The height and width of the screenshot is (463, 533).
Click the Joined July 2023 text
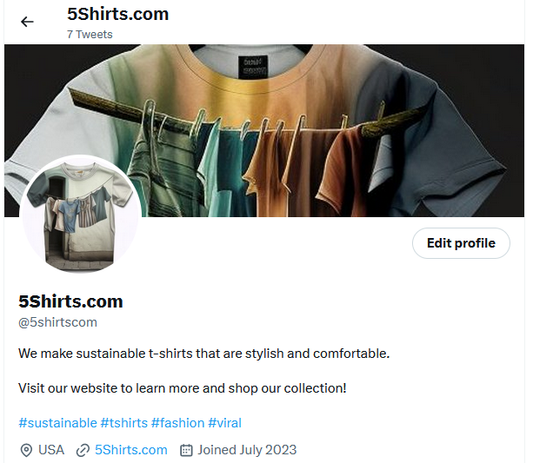(x=247, y=450)
